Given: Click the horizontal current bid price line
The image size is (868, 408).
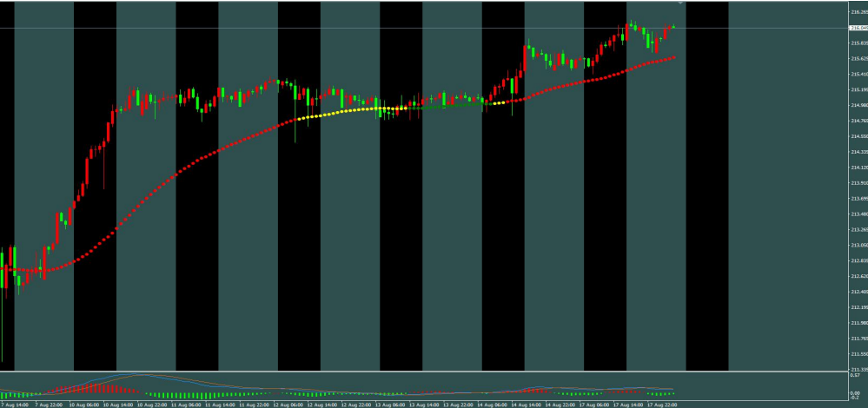Looking at the screenshot, I should (x=424, y=28).
